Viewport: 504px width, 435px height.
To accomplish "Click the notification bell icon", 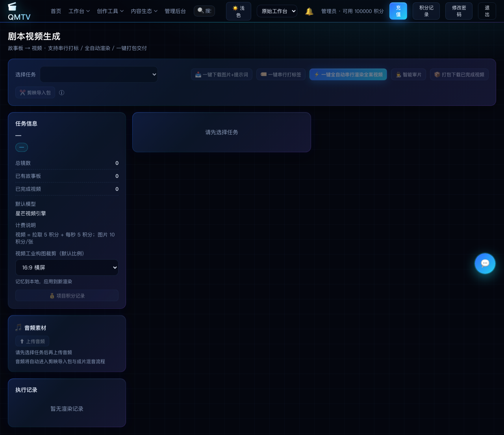I will pos(309,11).
